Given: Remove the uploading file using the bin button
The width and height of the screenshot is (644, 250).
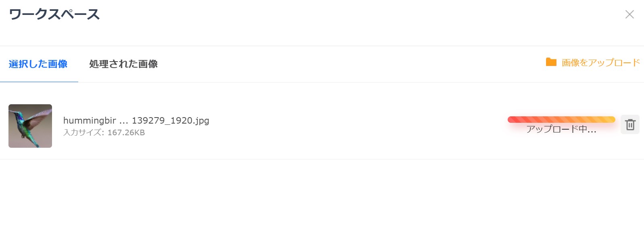Looking at the screenshot, I should [x=630, y=124].
